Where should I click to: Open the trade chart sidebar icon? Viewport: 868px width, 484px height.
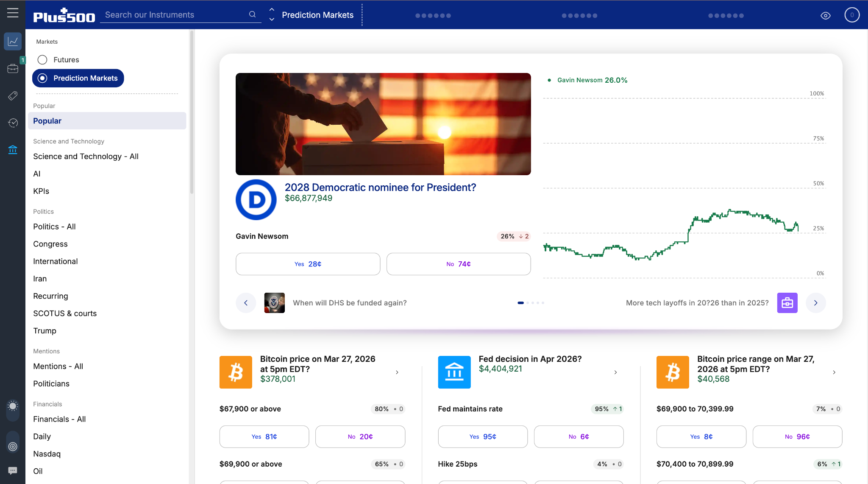[x=13, y=41]
